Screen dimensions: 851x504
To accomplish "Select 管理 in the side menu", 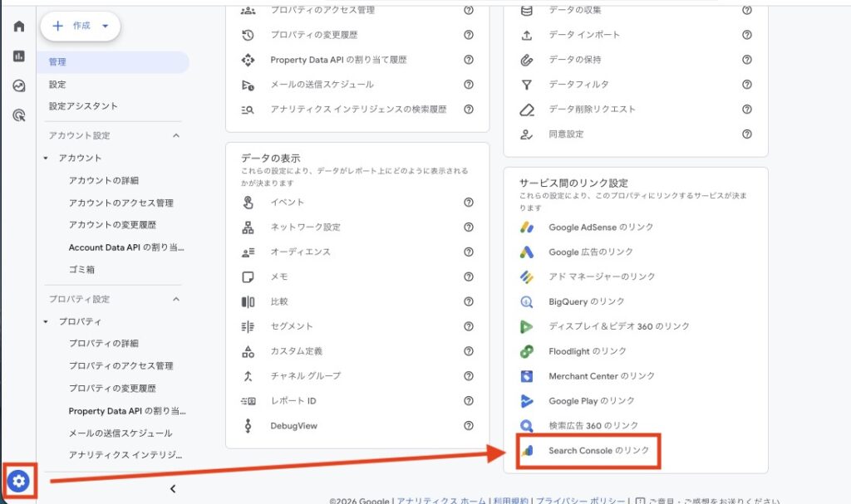I will coord(57,62).
